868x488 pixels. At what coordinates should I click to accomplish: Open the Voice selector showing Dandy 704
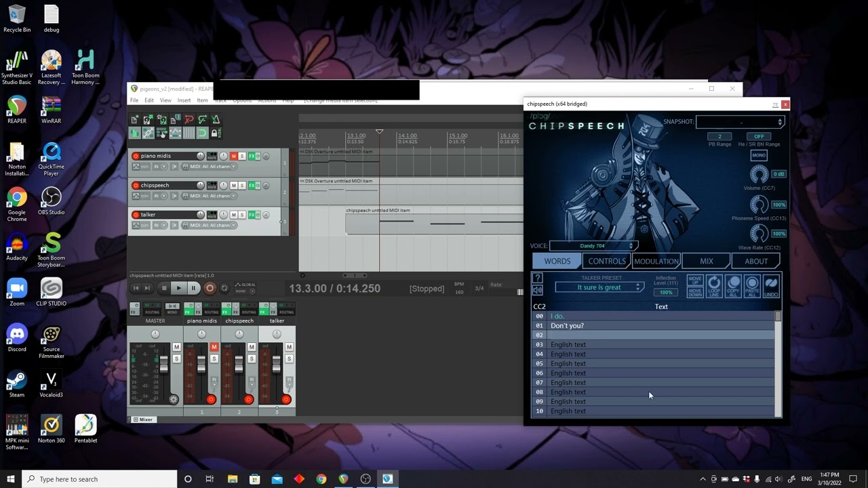pyautogui.click(x=593, y=246)
